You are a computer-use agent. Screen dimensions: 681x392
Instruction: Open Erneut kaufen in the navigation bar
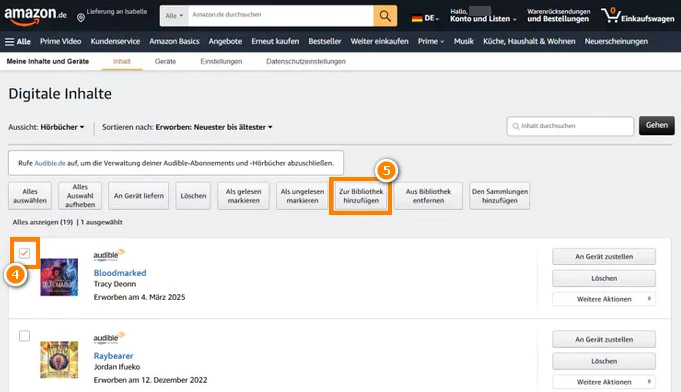(x=275, y=41)
